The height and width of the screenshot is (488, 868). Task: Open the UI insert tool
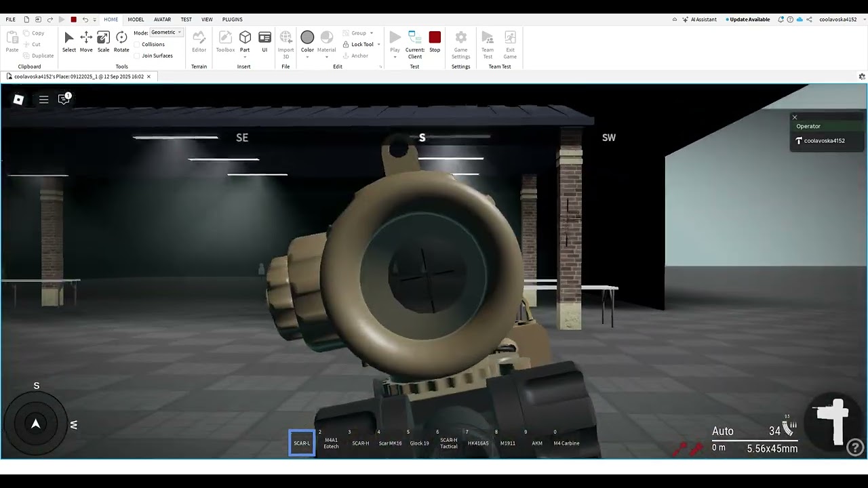pyautogui.click(x=264, y=42)
